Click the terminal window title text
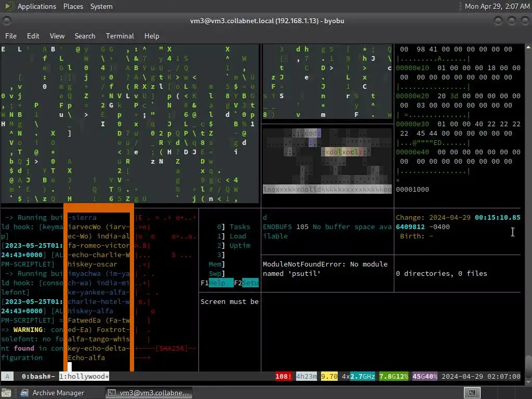532x399 pixels. [267, 21]
